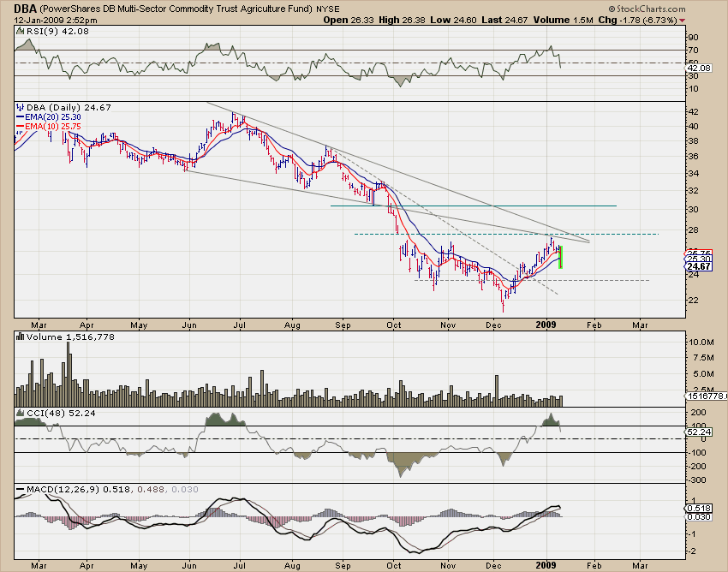
Task: Click the 90 label on RSI axis
Action: coord(693,37)
